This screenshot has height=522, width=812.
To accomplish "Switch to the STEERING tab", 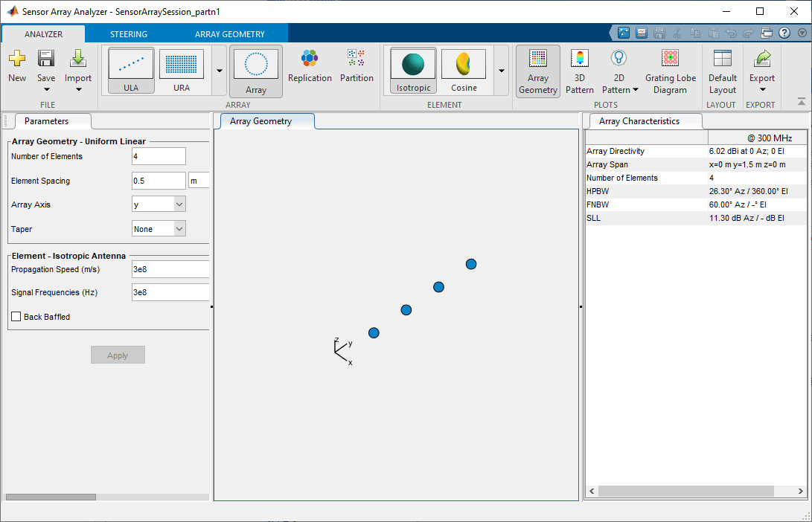I will click(x=129, y=33).
